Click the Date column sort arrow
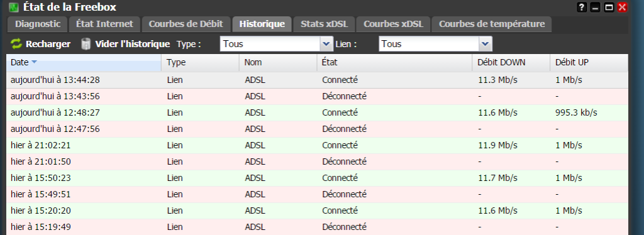Viewport: 644px width, 235px height. coord(34,62)
